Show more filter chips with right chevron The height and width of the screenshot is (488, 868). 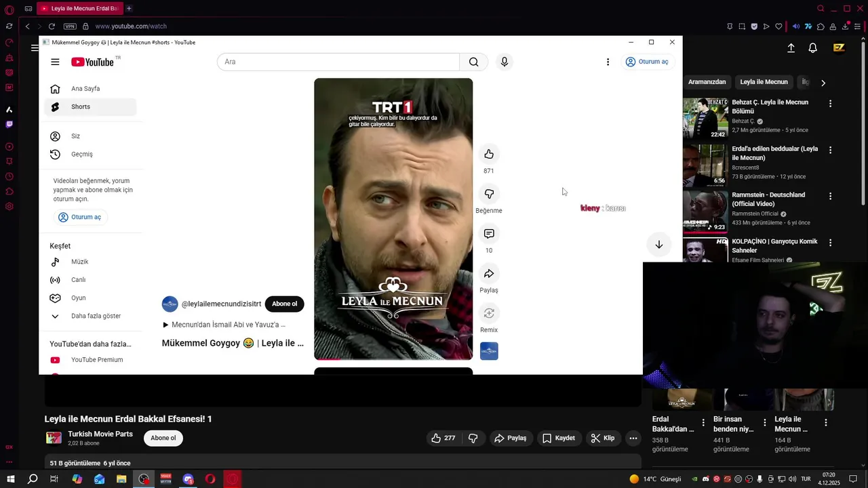823,83
